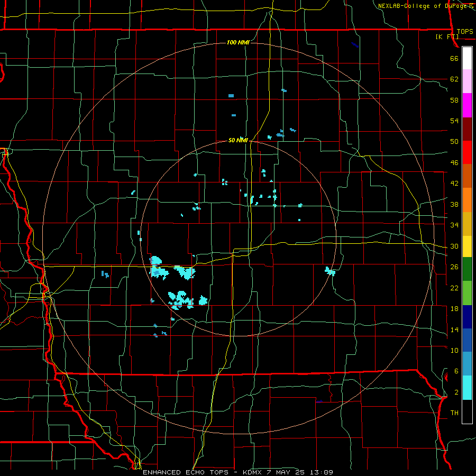Click the TH legend threshold label
This screenshot has height=476, width=476.
pyautogui.click(x=454, y=413)
